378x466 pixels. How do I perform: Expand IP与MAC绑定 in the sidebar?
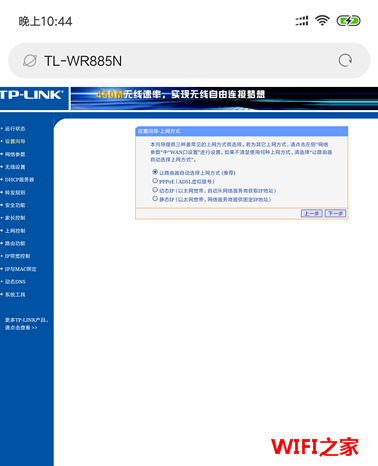pos(20,269)
